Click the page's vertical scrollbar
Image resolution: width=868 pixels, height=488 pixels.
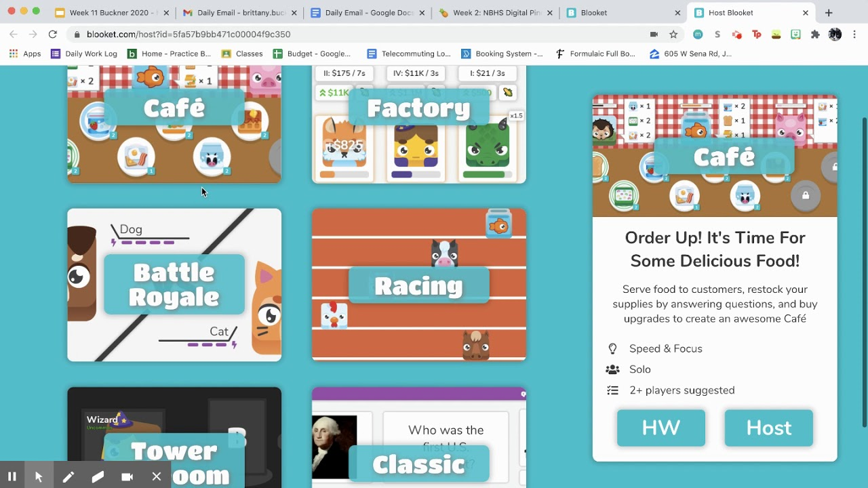click(x=864, y=271)
